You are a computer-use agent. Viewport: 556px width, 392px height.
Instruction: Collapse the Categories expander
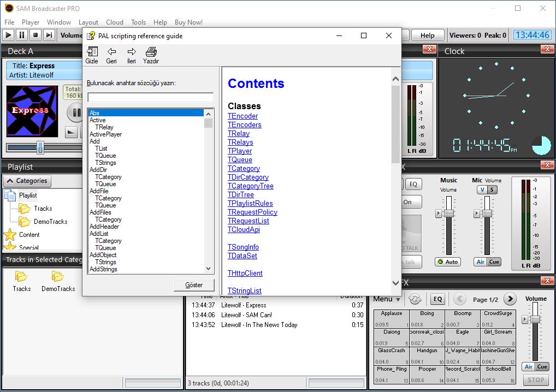pos(27,181)
